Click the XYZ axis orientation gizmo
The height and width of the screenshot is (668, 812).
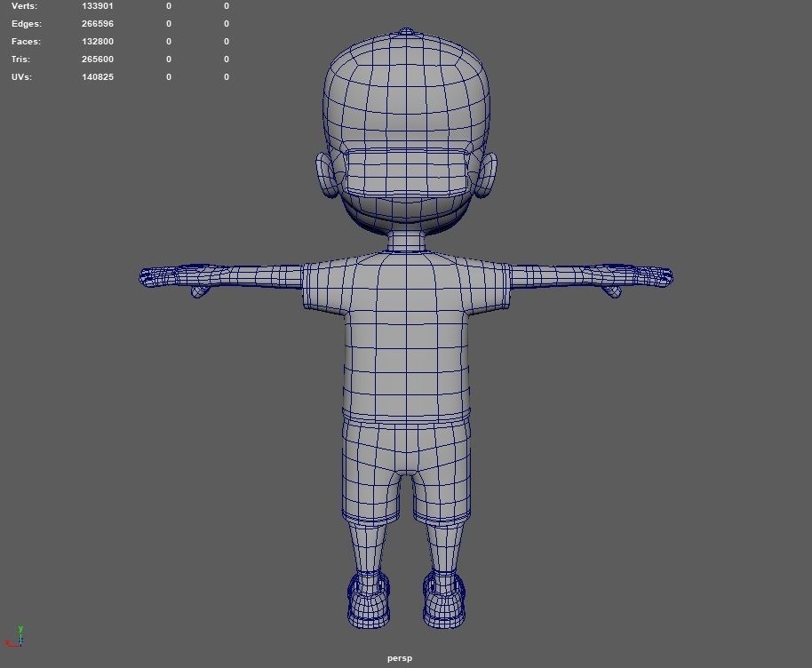(14, 637)
